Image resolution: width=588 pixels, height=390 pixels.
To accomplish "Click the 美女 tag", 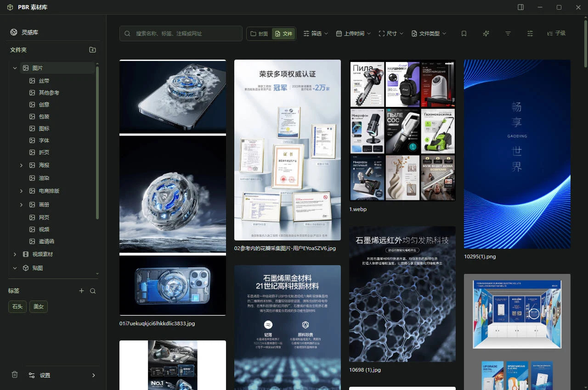I will 39,306.
